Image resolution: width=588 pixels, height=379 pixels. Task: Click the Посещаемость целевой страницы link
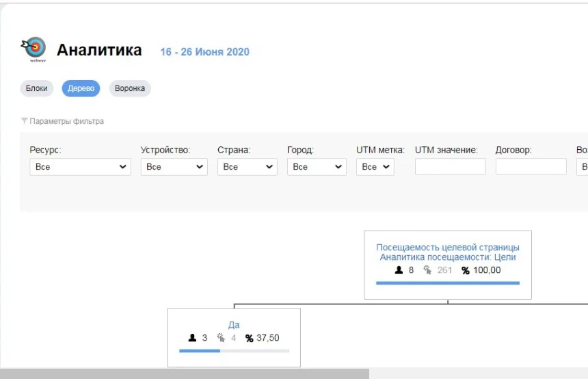447,247
